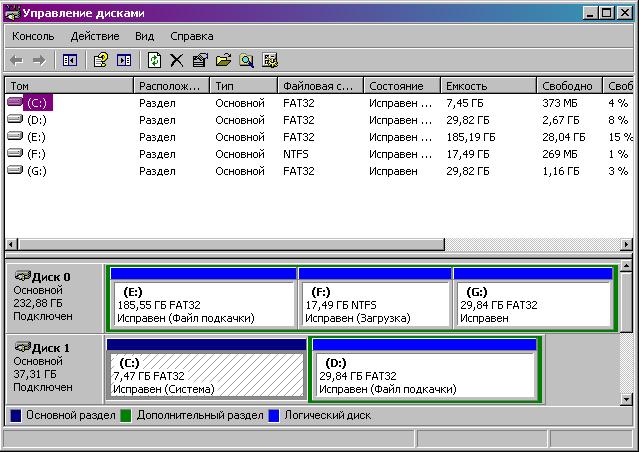Click the Open folder toolbar icon
This screenshot has height=452, width=639.
[223, 60]
